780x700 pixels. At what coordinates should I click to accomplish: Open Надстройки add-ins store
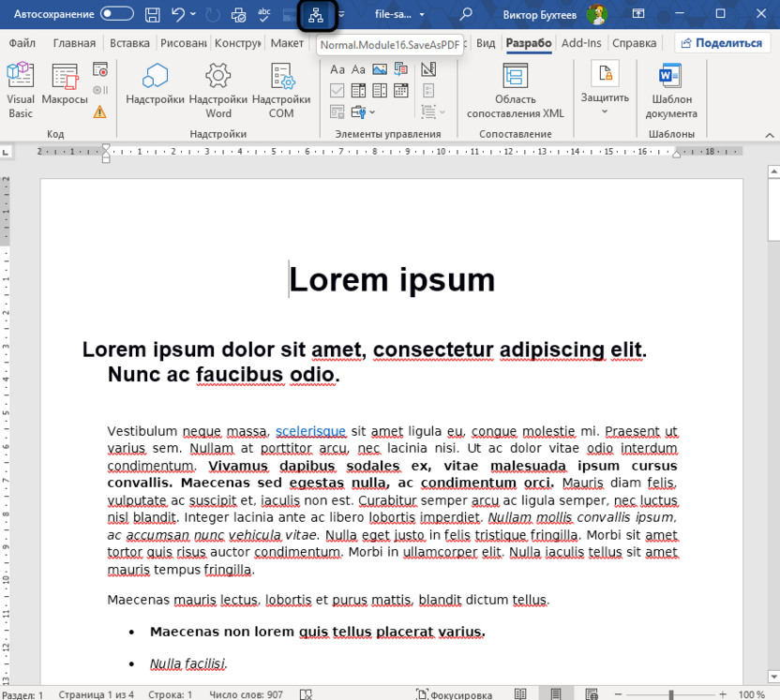155,83
